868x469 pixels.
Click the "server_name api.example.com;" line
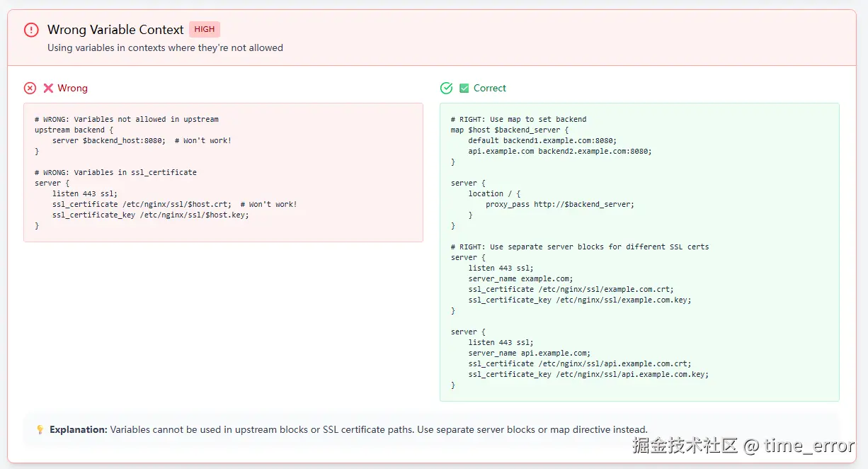pyautogui.click(x=529, y=354)
